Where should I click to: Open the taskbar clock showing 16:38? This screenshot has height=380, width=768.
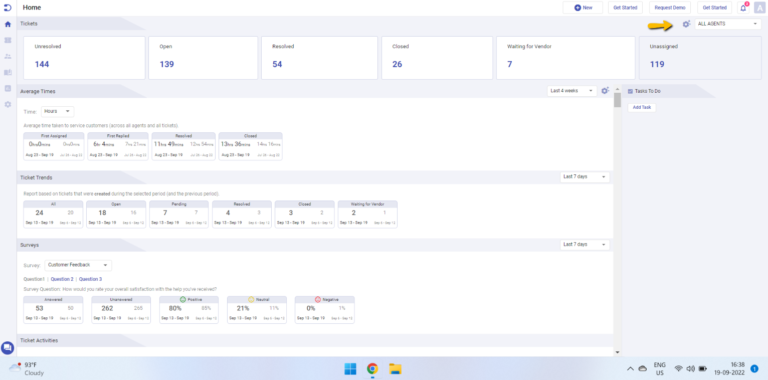click(729, 369)
